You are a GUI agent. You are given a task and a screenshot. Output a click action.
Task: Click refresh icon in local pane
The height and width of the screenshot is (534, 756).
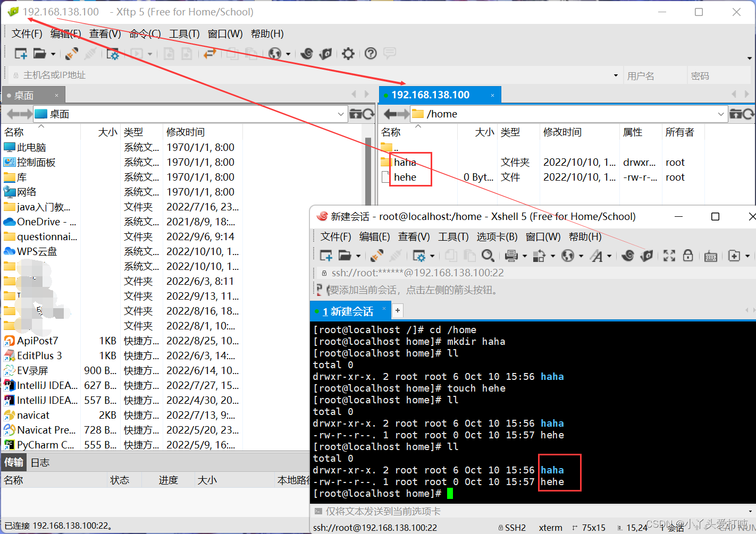click(368, 114)
